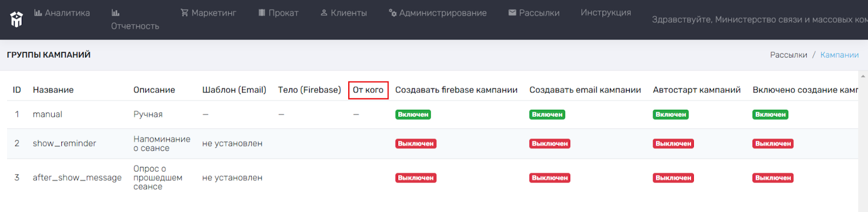
Task: Click the Рассылки breadcrumb link
Action: coord(789,55)
